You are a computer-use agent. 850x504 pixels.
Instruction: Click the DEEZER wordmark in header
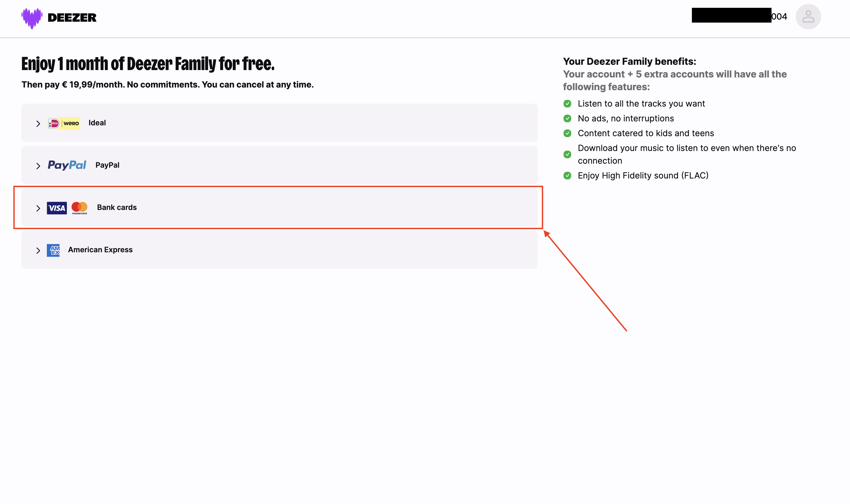72,18
